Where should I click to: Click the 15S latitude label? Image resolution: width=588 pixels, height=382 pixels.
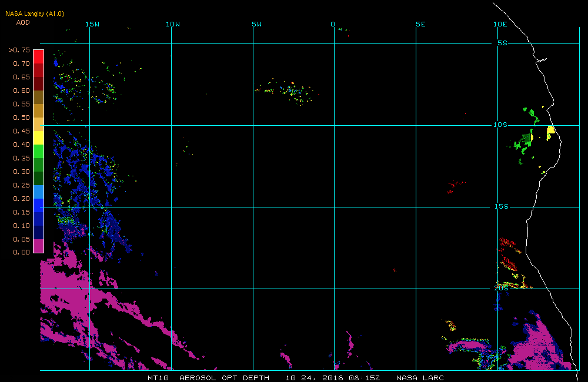pyautogui.click(x=502, y=206)
